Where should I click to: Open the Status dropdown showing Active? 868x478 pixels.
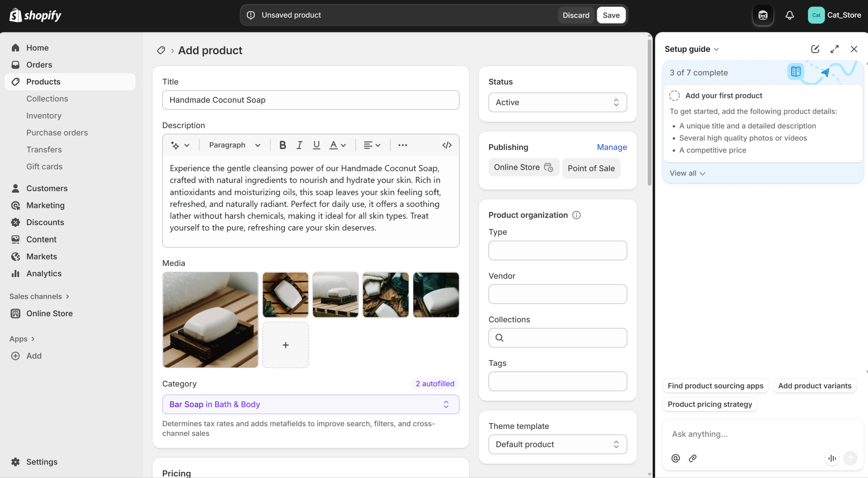pyautogui.click(x=557, y=102)
